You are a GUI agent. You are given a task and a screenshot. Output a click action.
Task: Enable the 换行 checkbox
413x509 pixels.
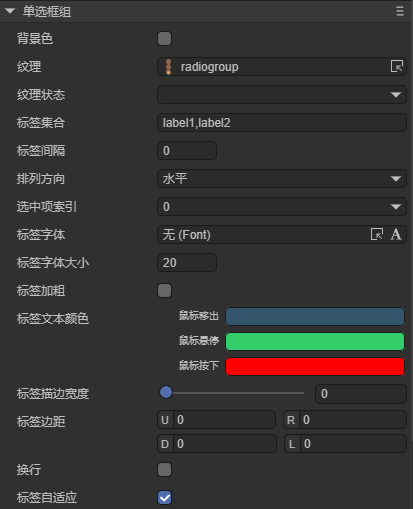[x=164, y=469]
